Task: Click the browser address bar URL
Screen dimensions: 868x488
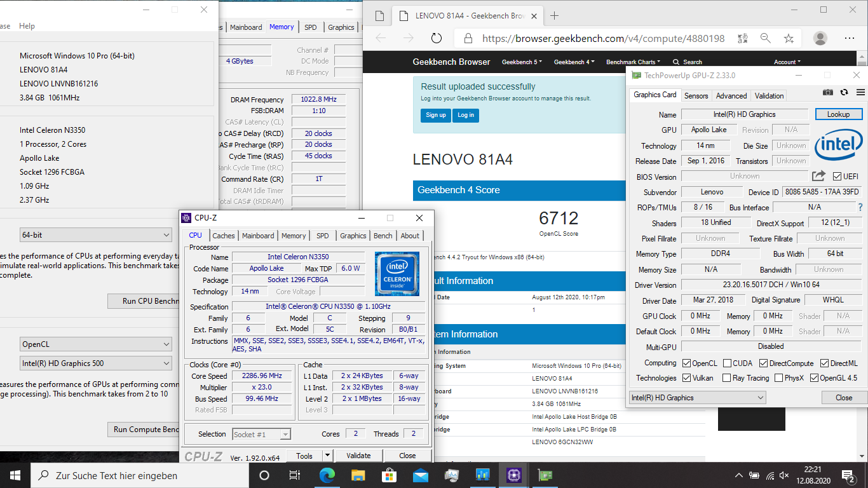Action: click(603, 38)
